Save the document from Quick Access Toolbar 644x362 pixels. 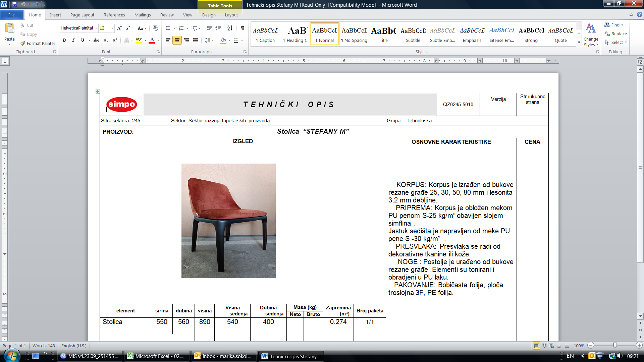point(14,4)
